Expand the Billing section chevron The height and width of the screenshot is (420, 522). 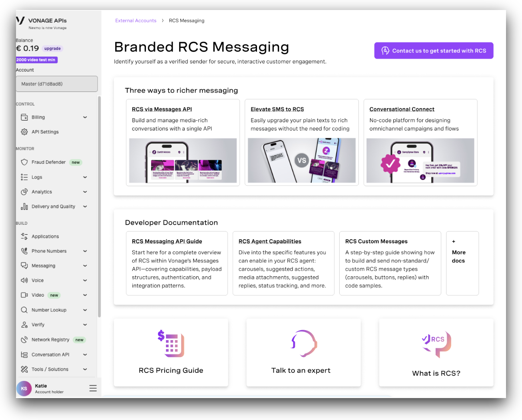[x=85, y=117]
